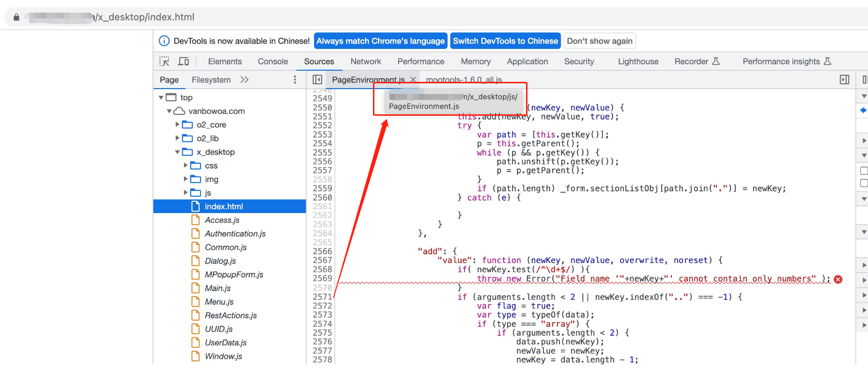This screenshot has height=388, width=868.
Task: Expand the js folder in tree
Action: (186, 193)
